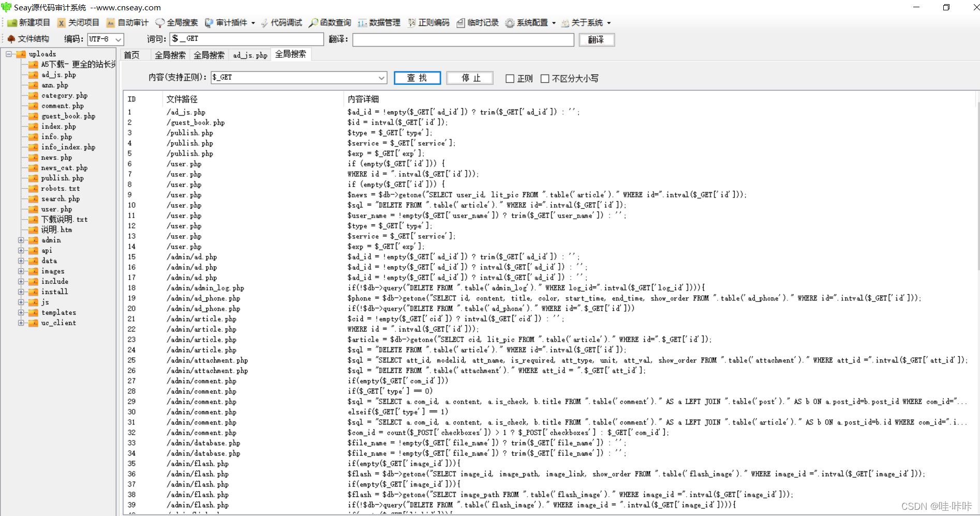Select the publish.php file in the tree

click(62, 178)
